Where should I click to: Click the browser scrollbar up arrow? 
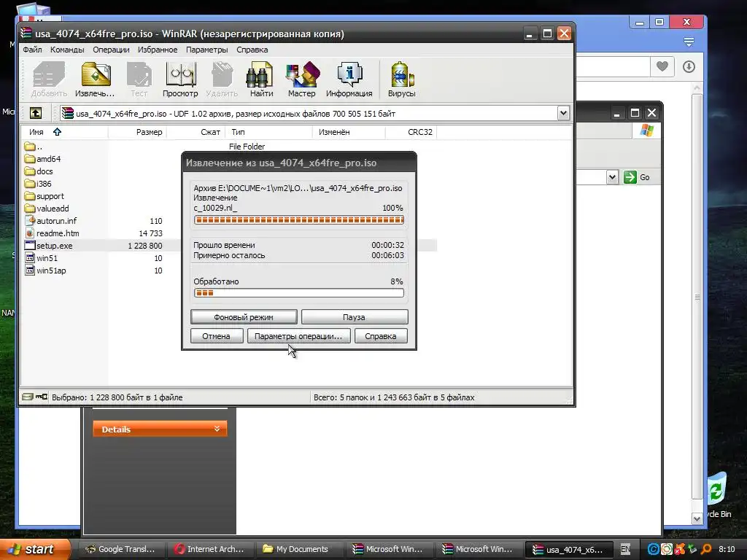(697, 88)
